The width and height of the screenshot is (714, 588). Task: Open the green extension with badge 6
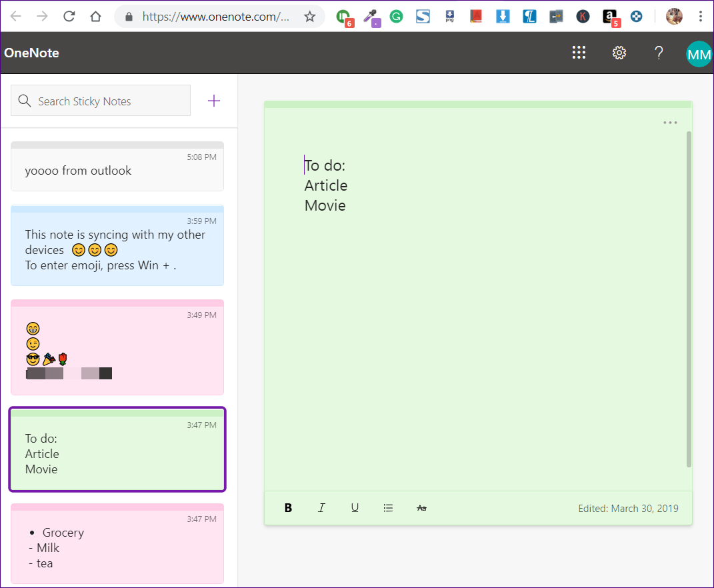(345, 18)
